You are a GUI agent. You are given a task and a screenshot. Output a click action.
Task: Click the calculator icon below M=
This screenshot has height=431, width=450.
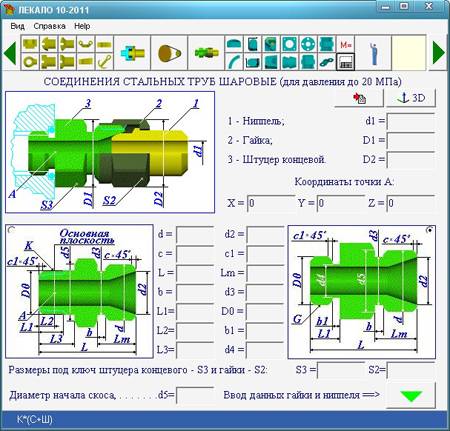pyautogui.click(x=346, y=62)
